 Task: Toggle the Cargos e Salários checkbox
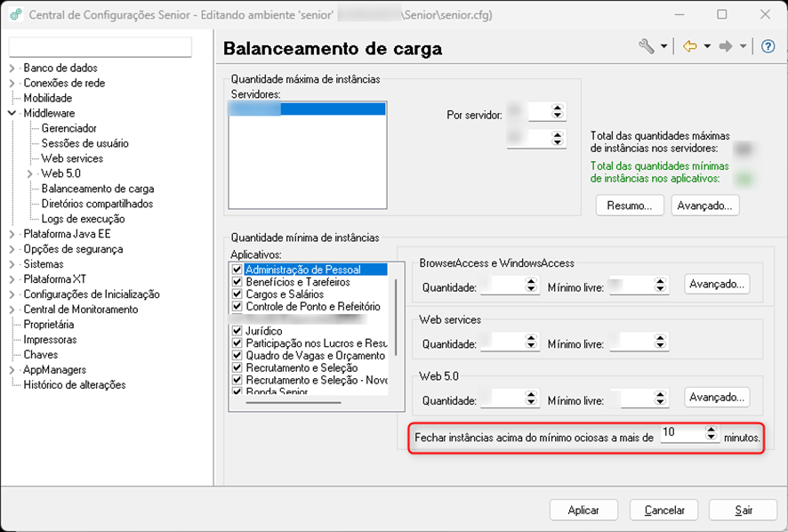pyautogui.click(x=237, y=294)
